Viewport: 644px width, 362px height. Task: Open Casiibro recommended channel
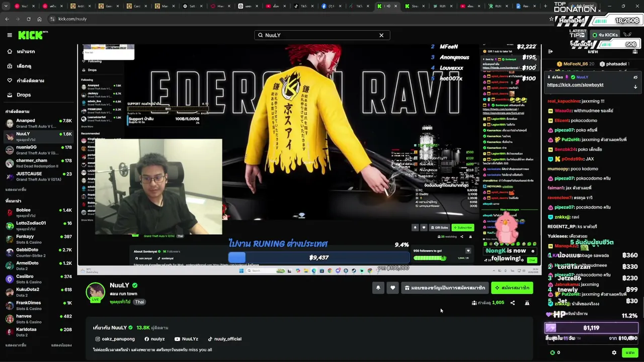(x=39, y=279)
